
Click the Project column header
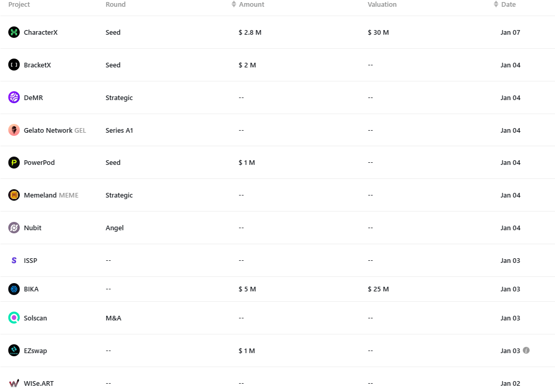19,4
